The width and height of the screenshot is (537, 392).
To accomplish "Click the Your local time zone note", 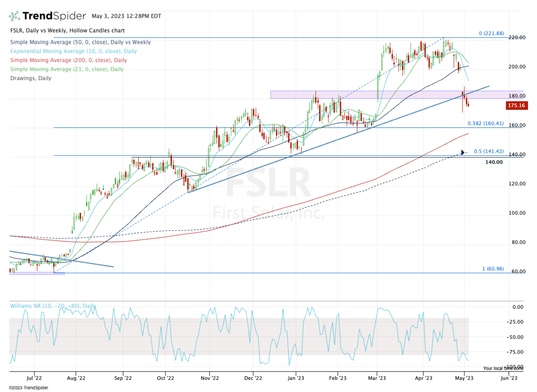I will [503, 368].
